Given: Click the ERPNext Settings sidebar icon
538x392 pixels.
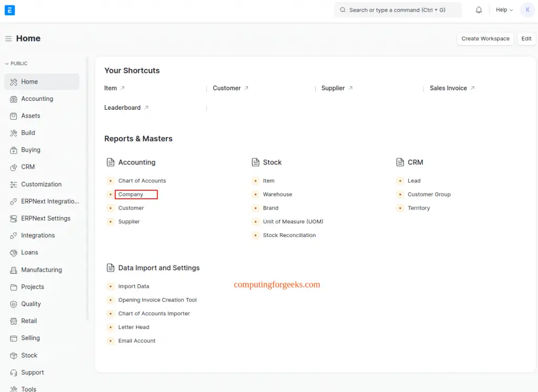Looking at the screenshot, I should click(x=13, y=219).
